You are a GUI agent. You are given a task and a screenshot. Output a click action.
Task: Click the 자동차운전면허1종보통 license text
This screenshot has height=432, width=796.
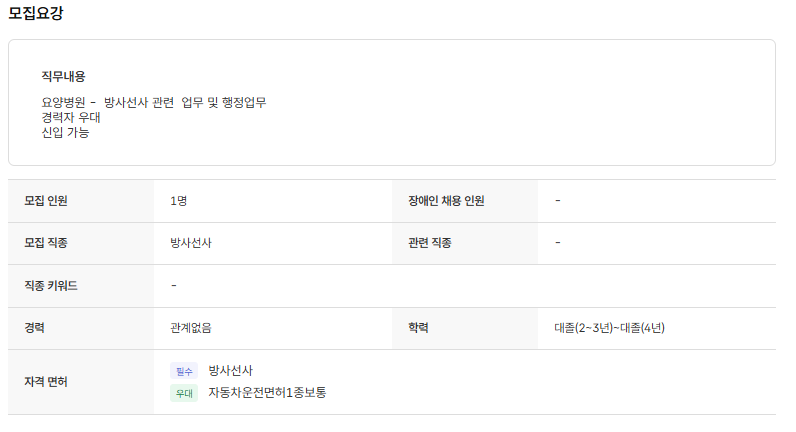click(x=267, y=393)
